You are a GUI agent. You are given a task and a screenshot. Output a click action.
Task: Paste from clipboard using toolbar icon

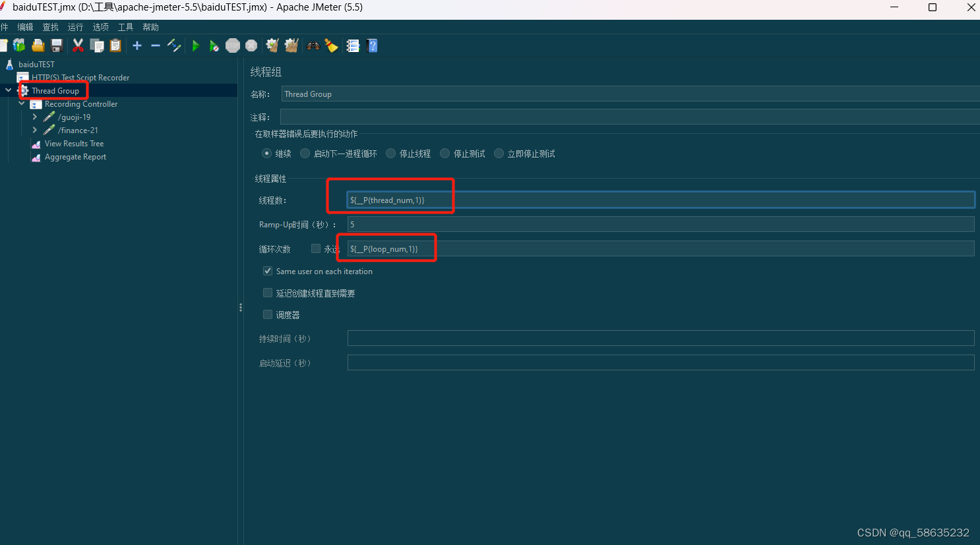click(x=115, y=45)
